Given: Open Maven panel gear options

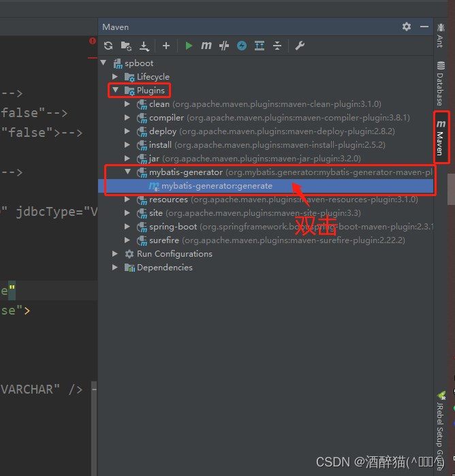Looking at the screenshot, I should point(407,27).
